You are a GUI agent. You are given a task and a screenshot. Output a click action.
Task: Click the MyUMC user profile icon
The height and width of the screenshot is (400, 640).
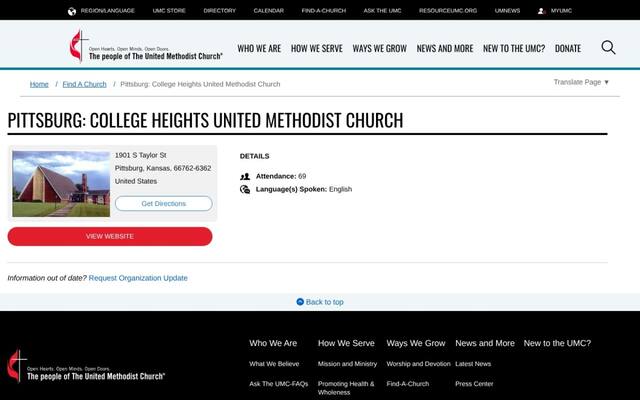(542, 11)
